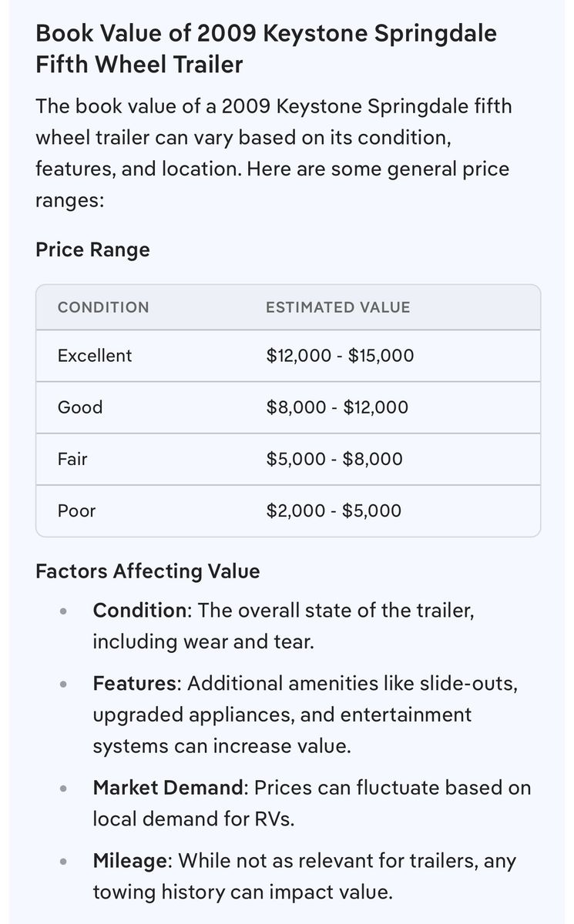Click the Book Value of 2009 Keystone Springdale heading
Screen dimensions: 574x924
[266, 49]
